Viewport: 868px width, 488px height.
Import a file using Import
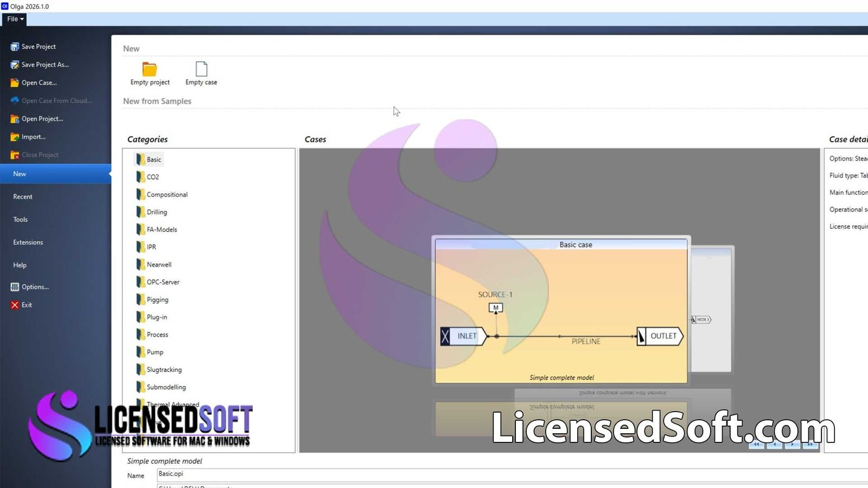coord(33,137)
